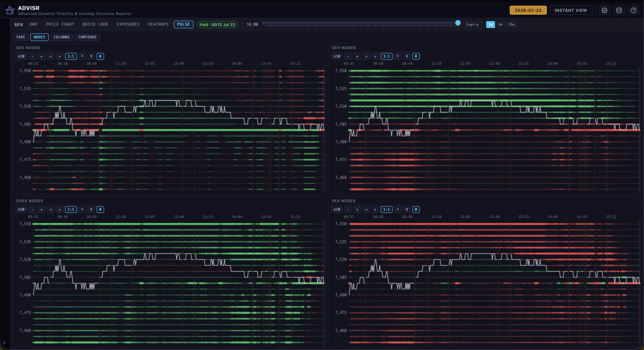The height and width of the screenshot is (350, 644).
Task: Zoom out minus in GEX NODES
Action: pos(348,56)
